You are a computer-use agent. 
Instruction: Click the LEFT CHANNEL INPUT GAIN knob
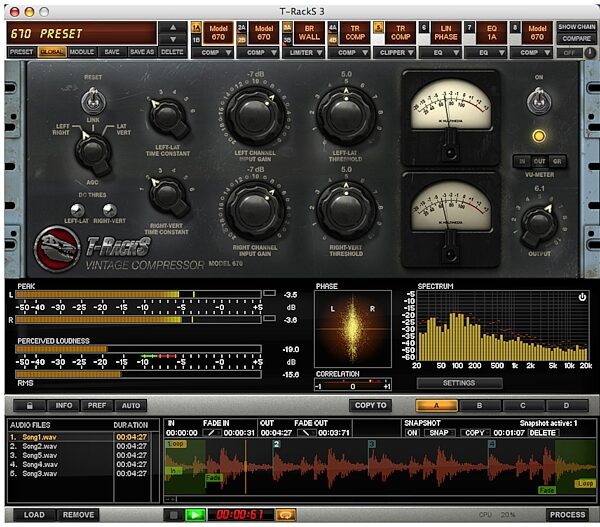tap(255, 115)
